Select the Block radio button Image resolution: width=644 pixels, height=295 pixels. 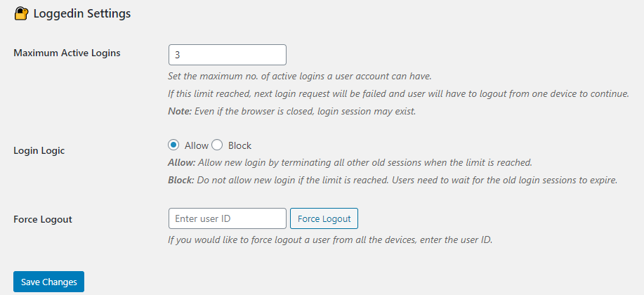click(x=217, y=145)
